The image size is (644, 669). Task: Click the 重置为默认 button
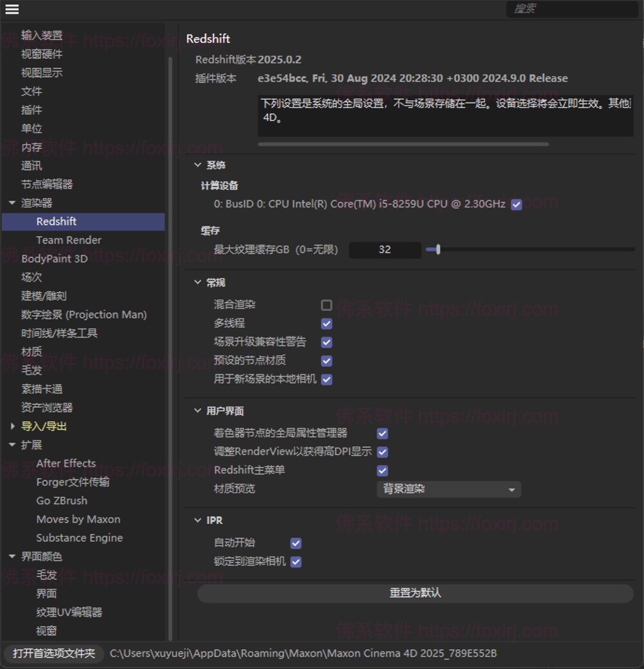pos(415,593)
